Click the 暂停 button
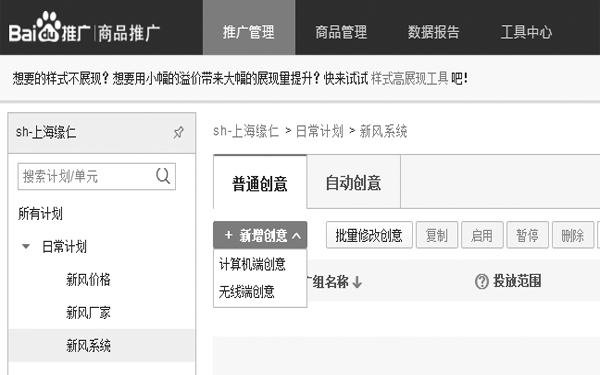600x375 pixels. (528, 235)
